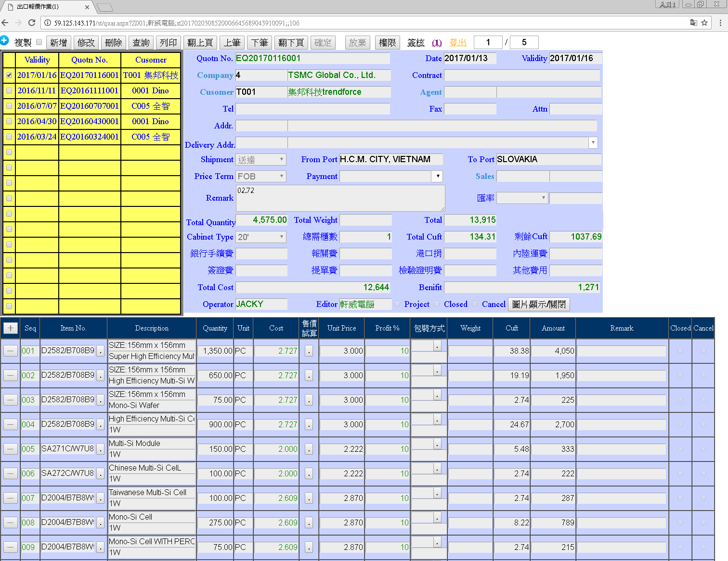
Task: Open item lookup dot button for row 008
Action: point(100,523)
